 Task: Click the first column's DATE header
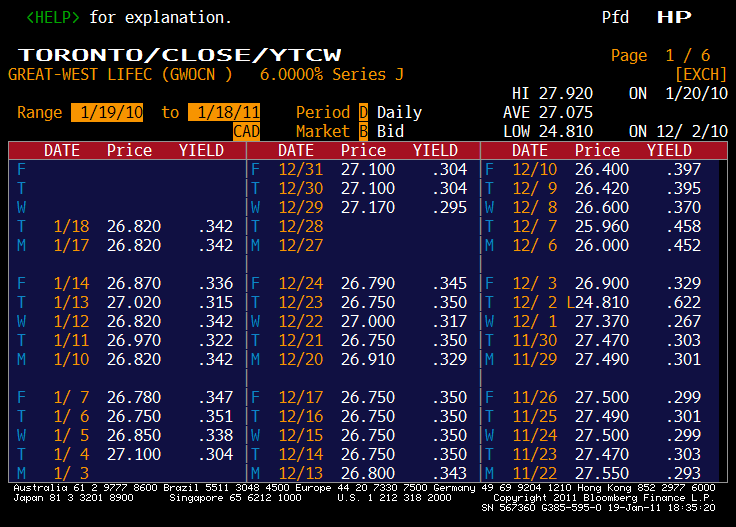69,150
